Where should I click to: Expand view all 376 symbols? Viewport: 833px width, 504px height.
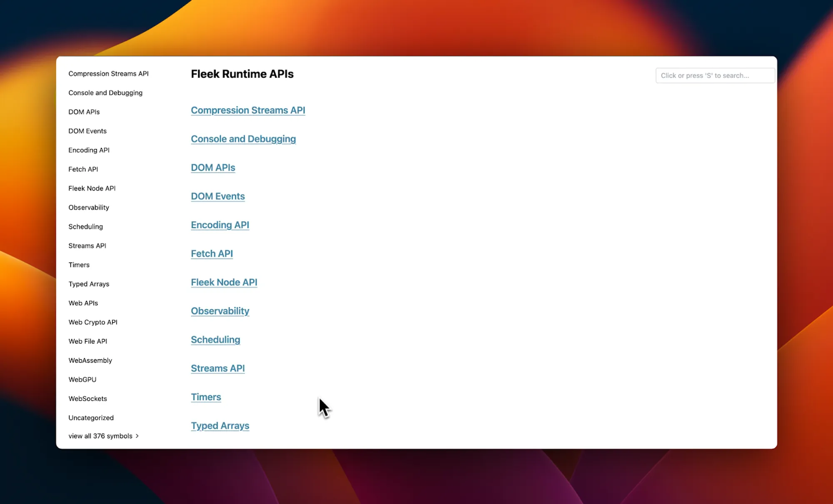100,436
